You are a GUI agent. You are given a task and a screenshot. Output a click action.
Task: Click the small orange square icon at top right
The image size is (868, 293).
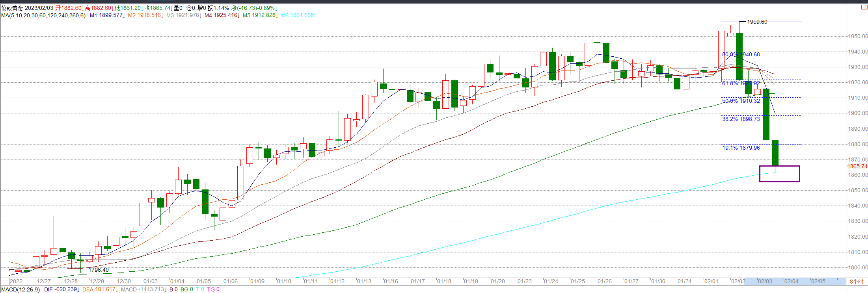coord(864,7)
